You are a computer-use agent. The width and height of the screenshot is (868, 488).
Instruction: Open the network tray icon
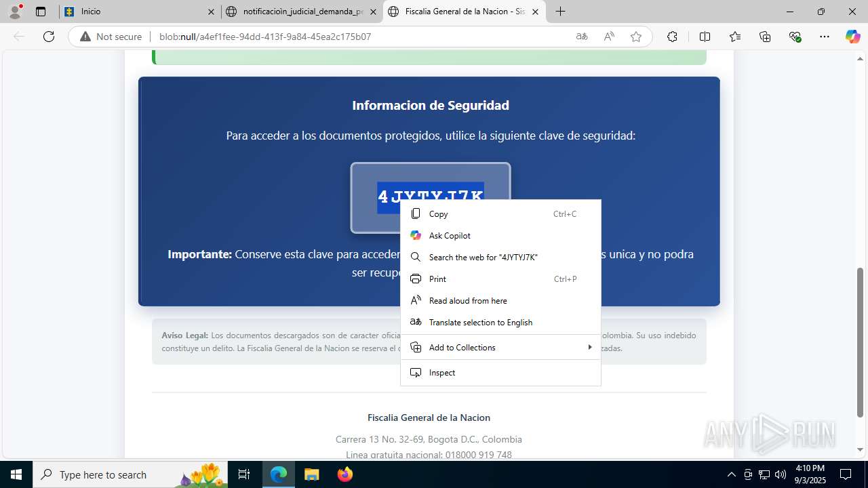point(764,474)
